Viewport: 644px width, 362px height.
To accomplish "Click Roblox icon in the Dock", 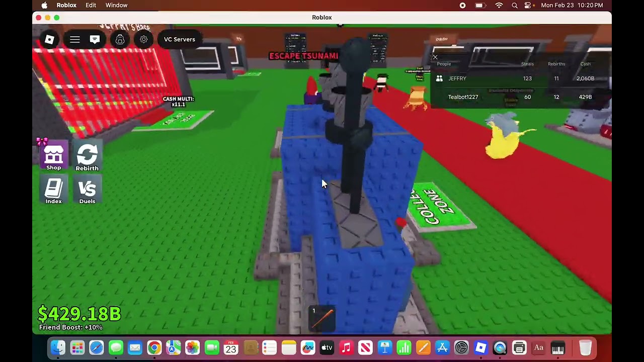I will tap(481, 347).
